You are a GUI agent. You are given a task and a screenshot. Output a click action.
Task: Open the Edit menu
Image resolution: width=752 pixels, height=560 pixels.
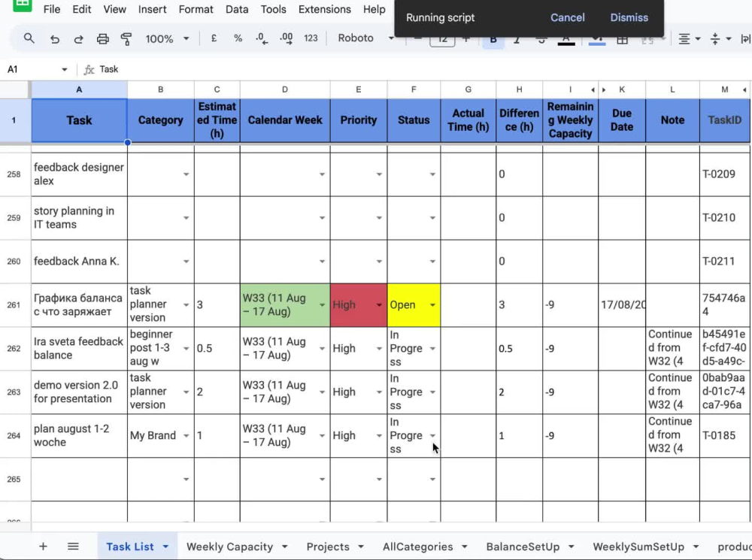click(81, 9)
